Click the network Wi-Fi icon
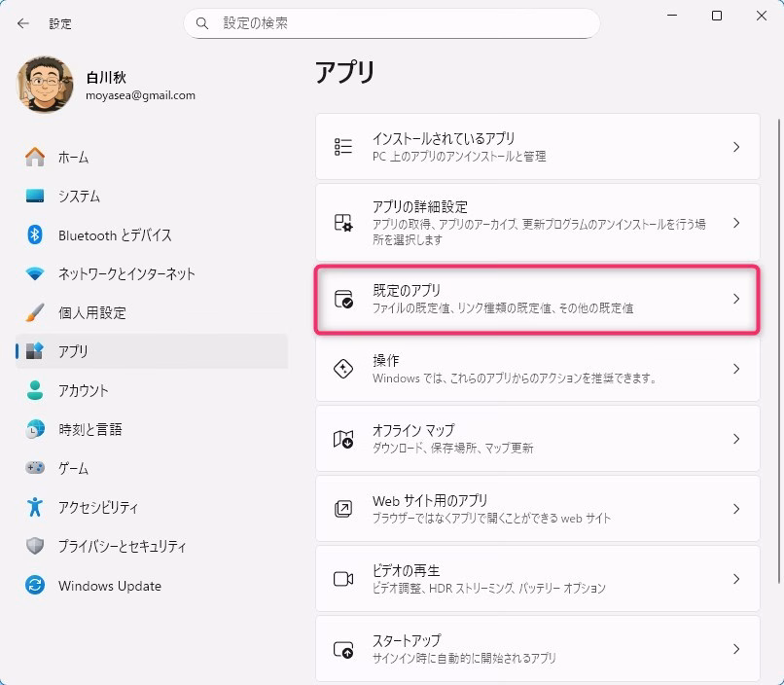The height and width of the screenshot is (685, 784). pyautogui.click(x=35, y=273)
